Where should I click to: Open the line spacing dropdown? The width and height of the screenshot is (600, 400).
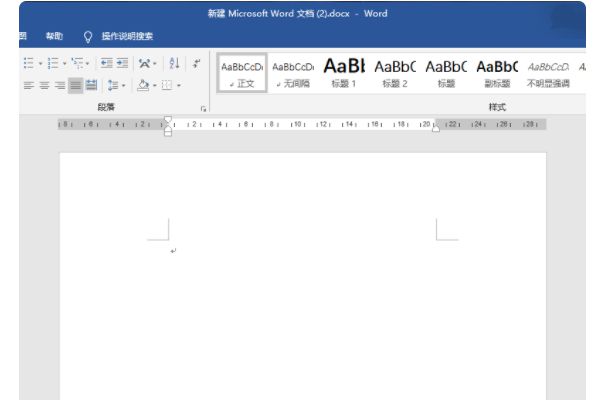point(116,85)
